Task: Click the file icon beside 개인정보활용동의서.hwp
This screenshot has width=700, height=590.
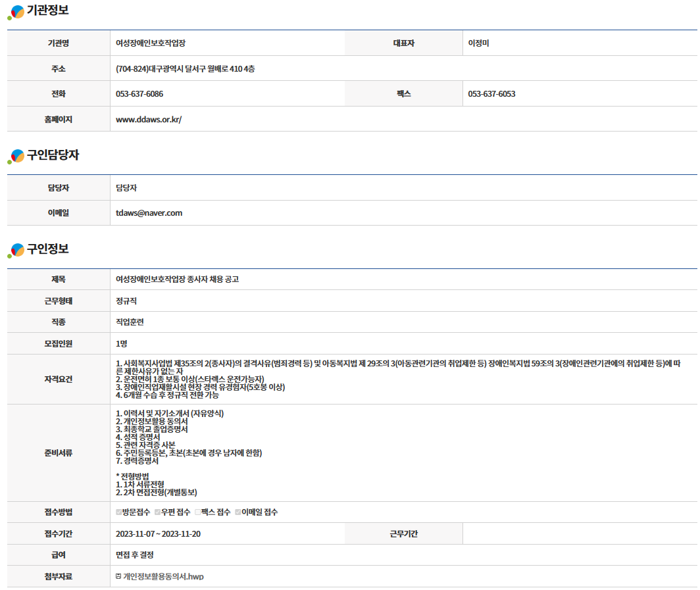Action: point(118,577)
